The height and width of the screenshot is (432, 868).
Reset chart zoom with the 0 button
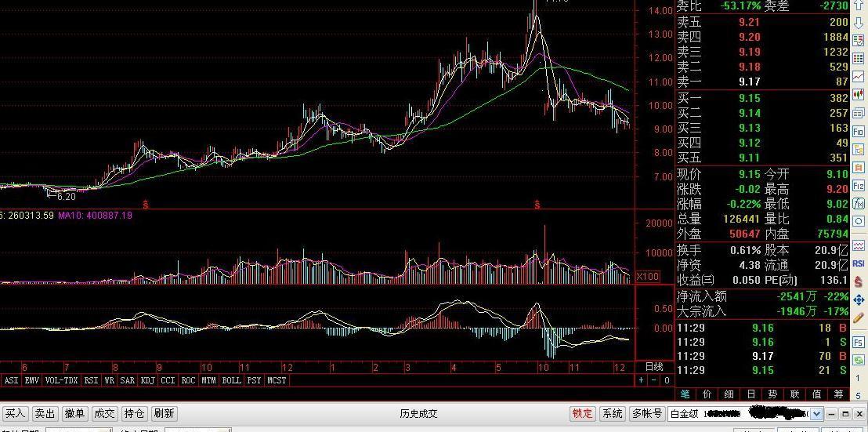click(667, 380)
